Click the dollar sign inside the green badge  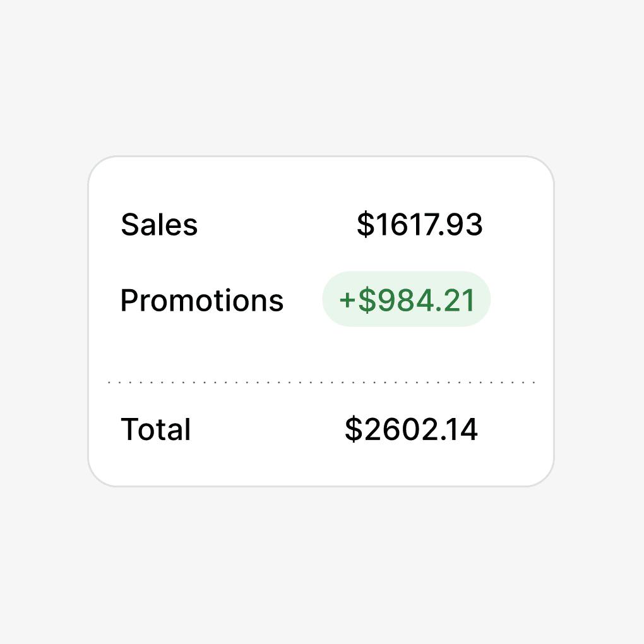(366, 300)
